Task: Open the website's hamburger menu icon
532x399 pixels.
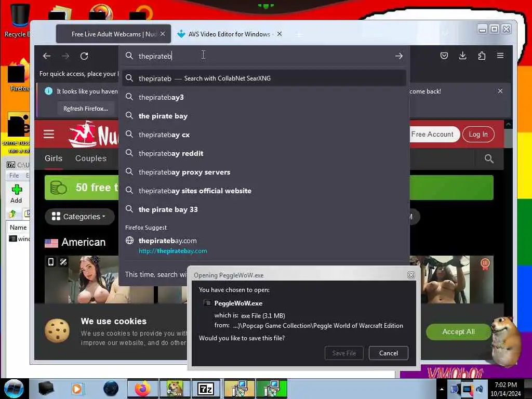Action: [49, 135]
